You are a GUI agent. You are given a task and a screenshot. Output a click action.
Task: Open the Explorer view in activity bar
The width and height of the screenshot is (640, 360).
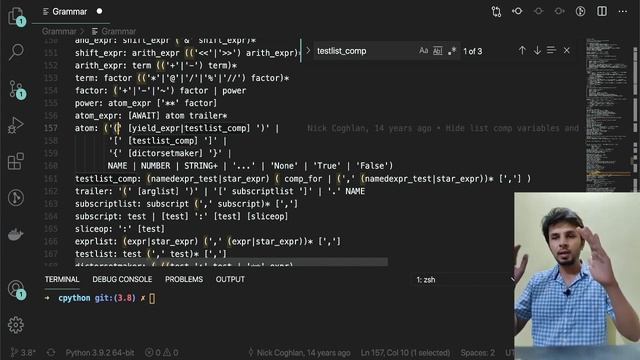coord(16,16)
